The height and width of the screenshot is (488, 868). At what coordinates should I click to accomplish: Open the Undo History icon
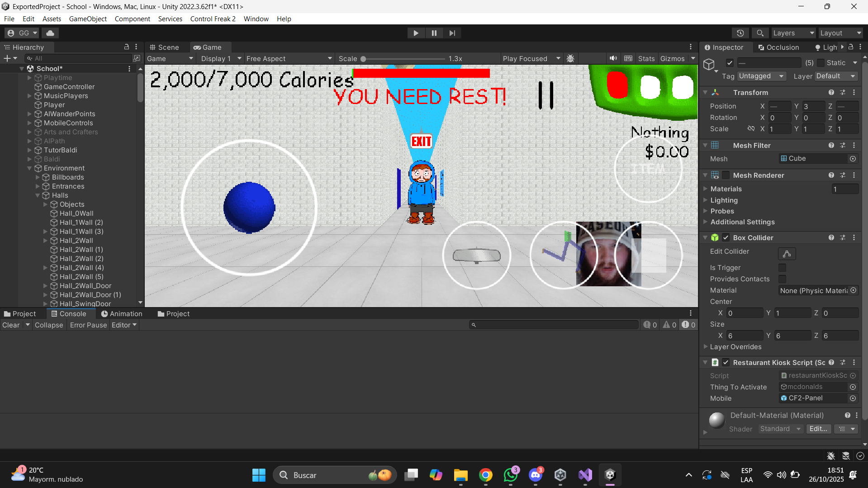(740, 33)
